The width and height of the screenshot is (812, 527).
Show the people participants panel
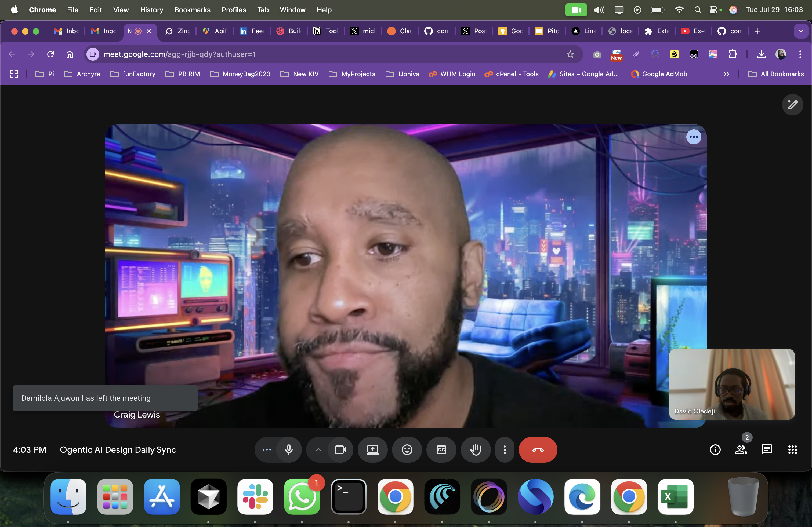(741, 450)
